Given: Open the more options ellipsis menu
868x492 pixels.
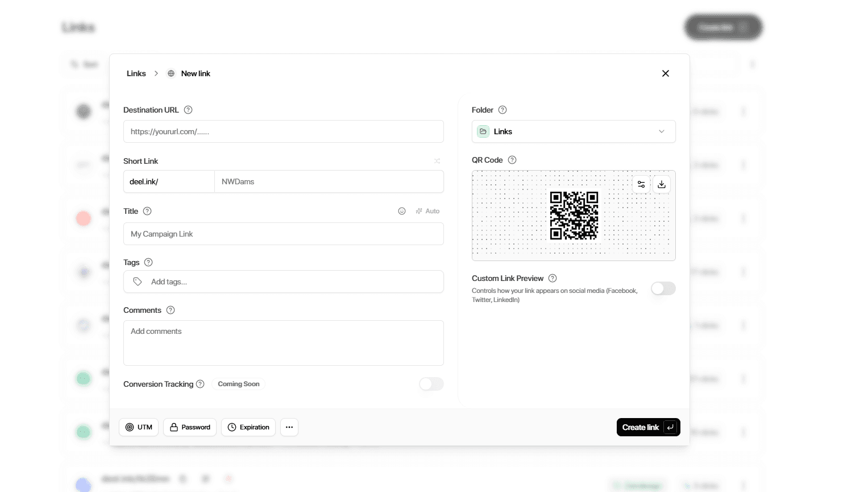Looking at the screenshot, I should (x=289, y=427).
